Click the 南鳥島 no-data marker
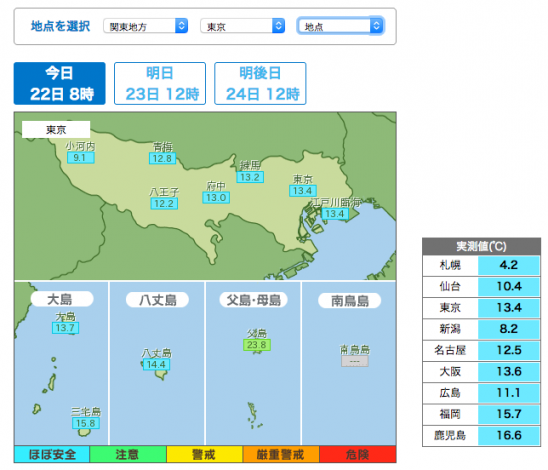The height and width of the screenshot is (470, 548). 355,361
